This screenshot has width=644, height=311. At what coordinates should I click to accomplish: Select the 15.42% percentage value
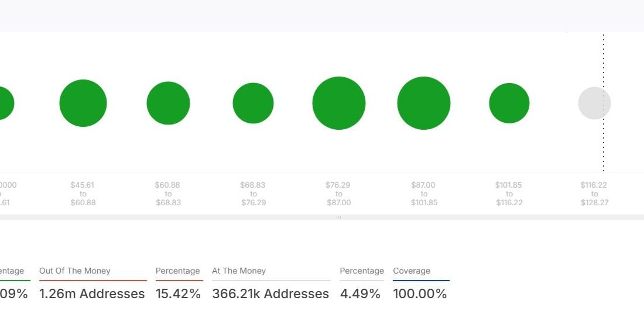tap(178, 293)
